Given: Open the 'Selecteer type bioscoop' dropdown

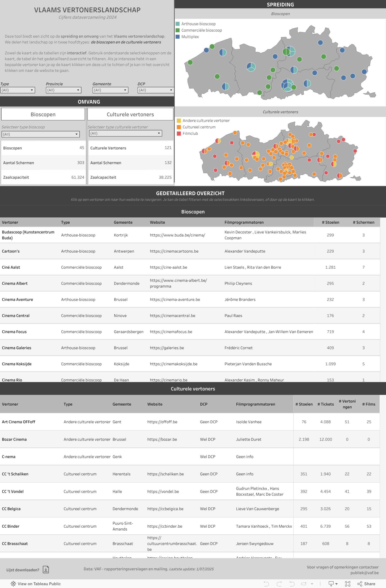Looking at the screenshot, I should 40,134.
